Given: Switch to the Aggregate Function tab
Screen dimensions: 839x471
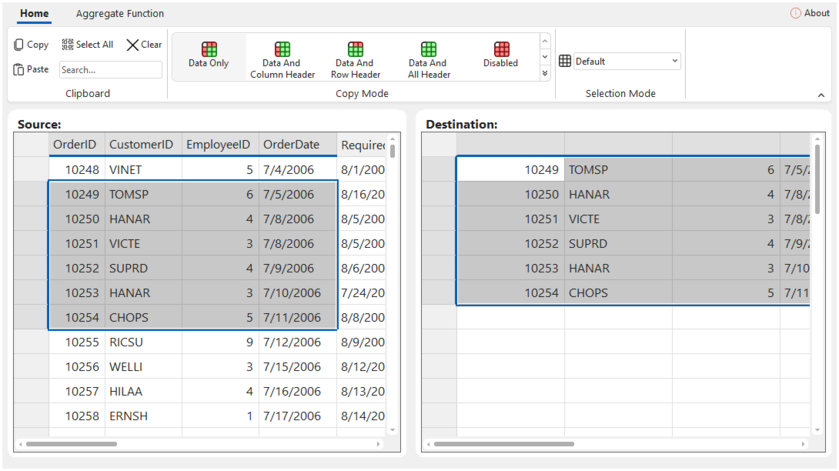Looking at the screenshot, I should click(120, 14).
